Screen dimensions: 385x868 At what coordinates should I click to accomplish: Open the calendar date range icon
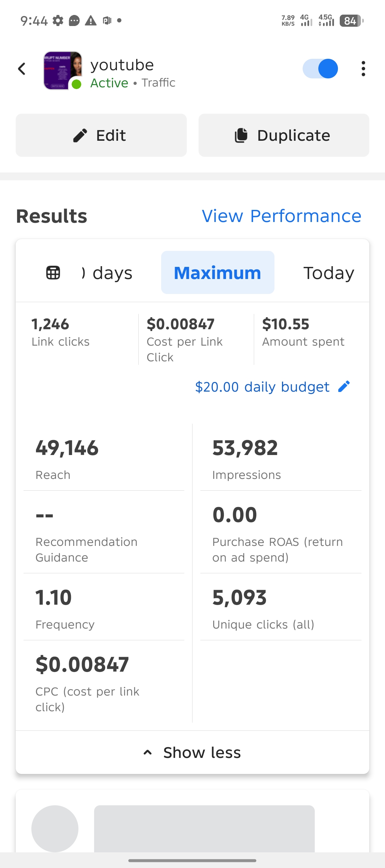[53, 273]
